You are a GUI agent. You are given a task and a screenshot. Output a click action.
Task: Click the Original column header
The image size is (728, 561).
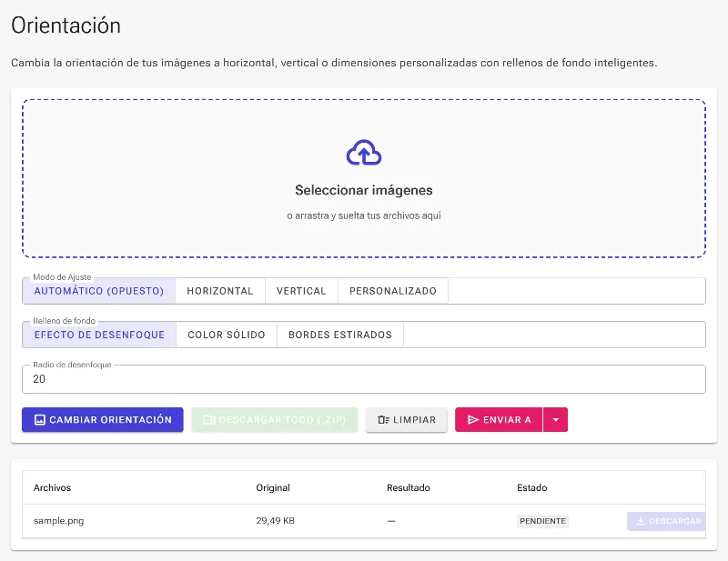pos(273,487)
